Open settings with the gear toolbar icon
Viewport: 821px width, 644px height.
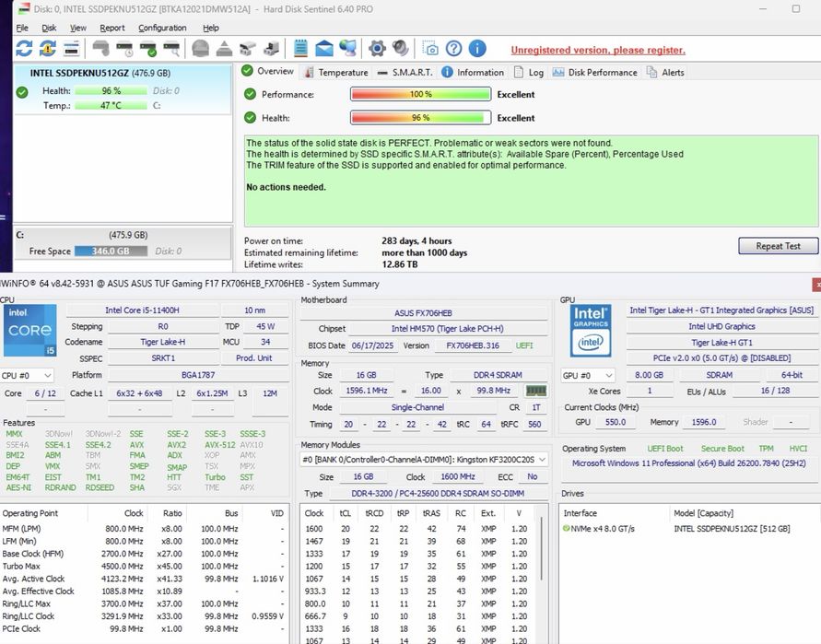(376, 49)
